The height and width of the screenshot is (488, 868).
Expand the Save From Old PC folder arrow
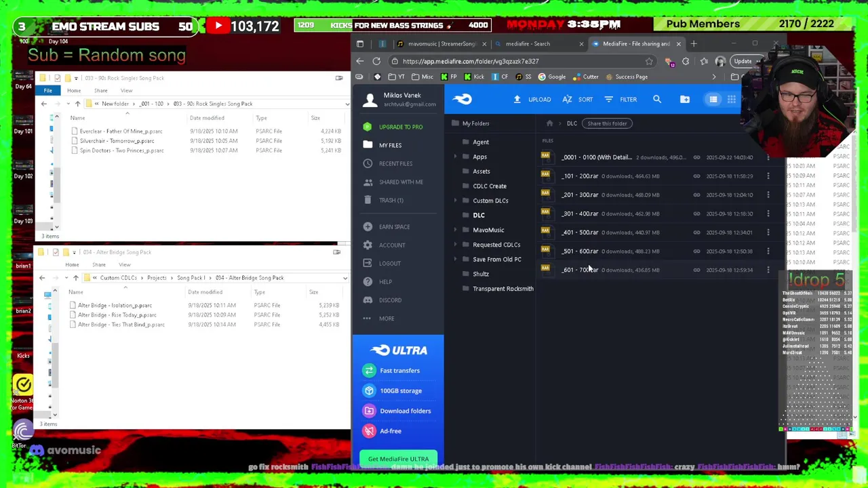pos(456,260)
